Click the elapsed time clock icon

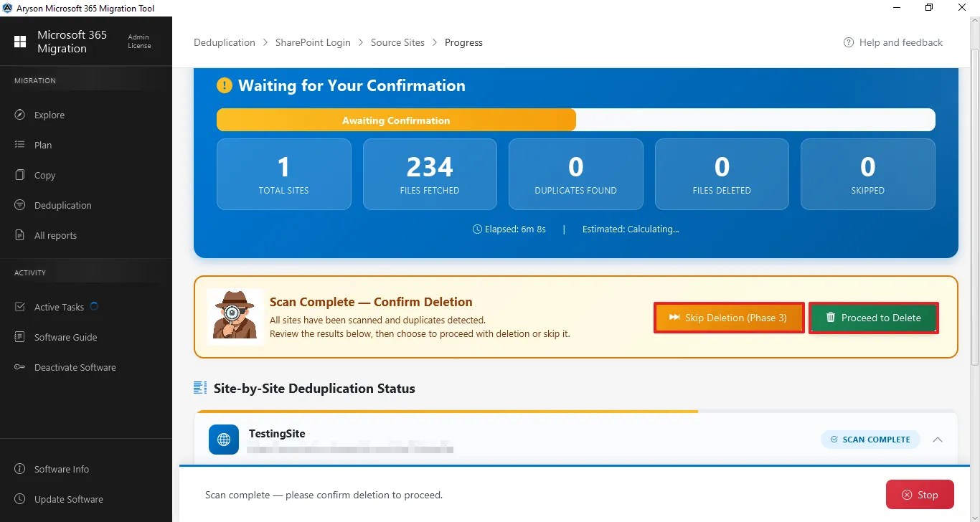pyautogui.click(x=478, y=229)
